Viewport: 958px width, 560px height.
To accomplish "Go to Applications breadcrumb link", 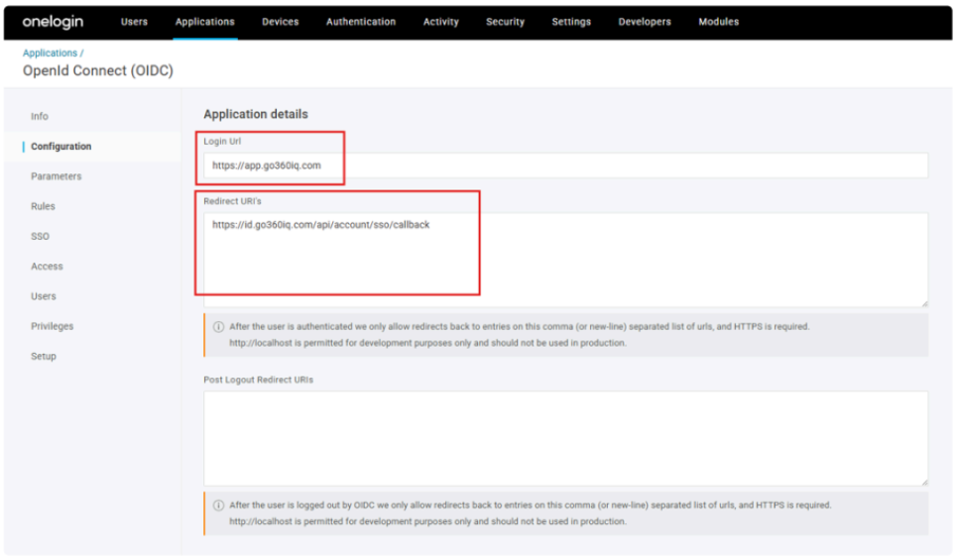I will tap(50, 53).
